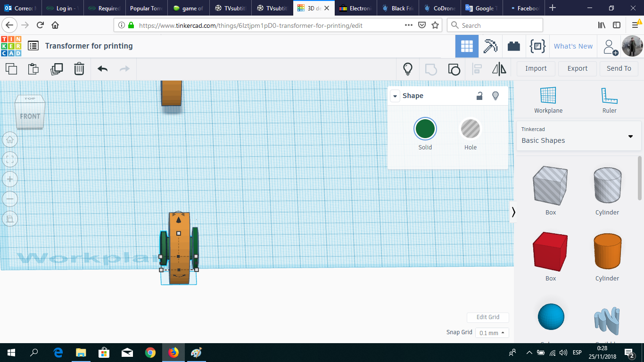Duplicate the selected shape

(57, 69)
